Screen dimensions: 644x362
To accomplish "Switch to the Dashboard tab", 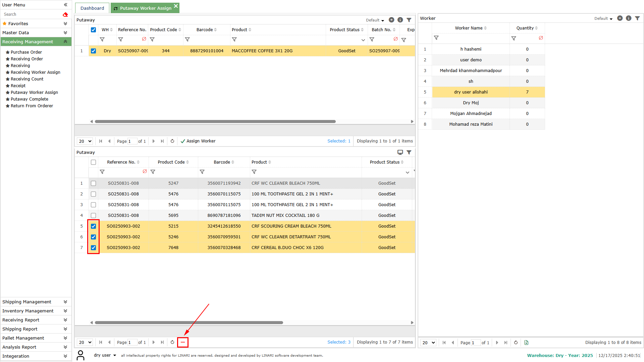I will (92, 8).
